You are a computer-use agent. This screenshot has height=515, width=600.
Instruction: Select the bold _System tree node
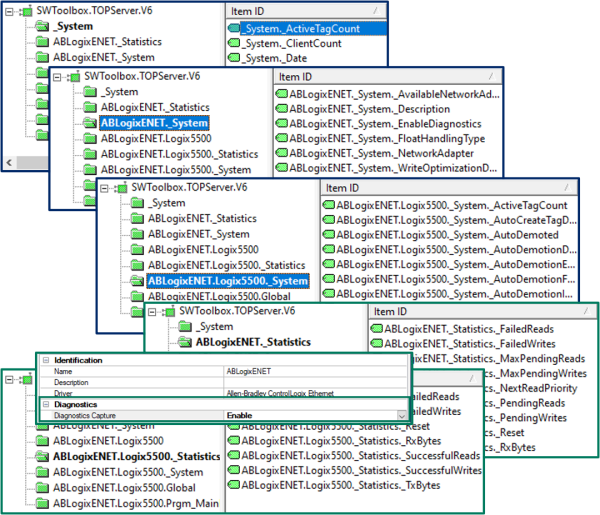tap(75, 26)
